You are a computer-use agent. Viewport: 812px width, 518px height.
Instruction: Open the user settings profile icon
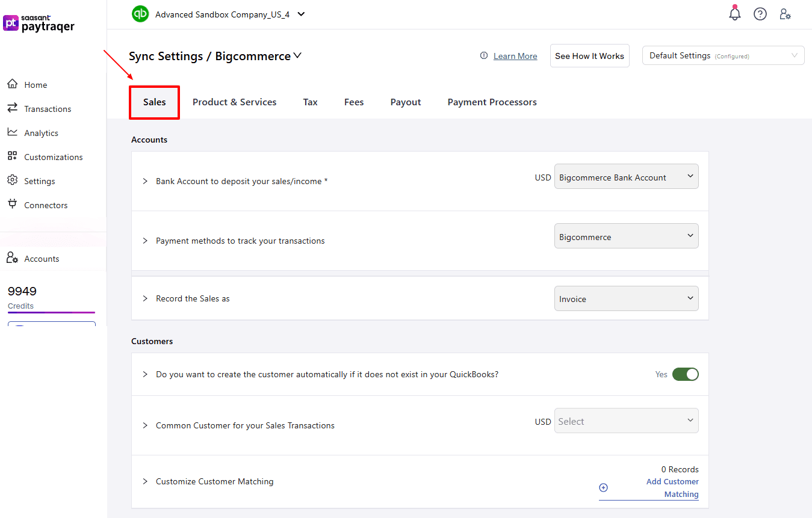pyautogui.click(x=785, y=14)
